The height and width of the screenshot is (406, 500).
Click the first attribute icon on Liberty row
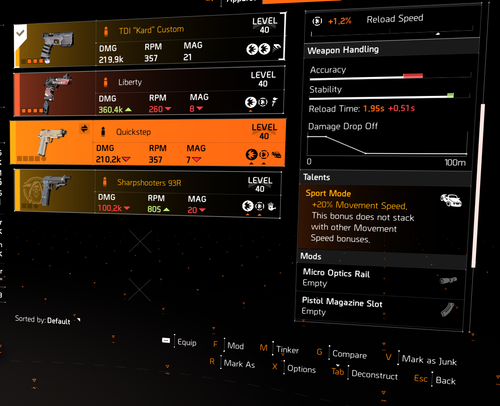(251, 102)
